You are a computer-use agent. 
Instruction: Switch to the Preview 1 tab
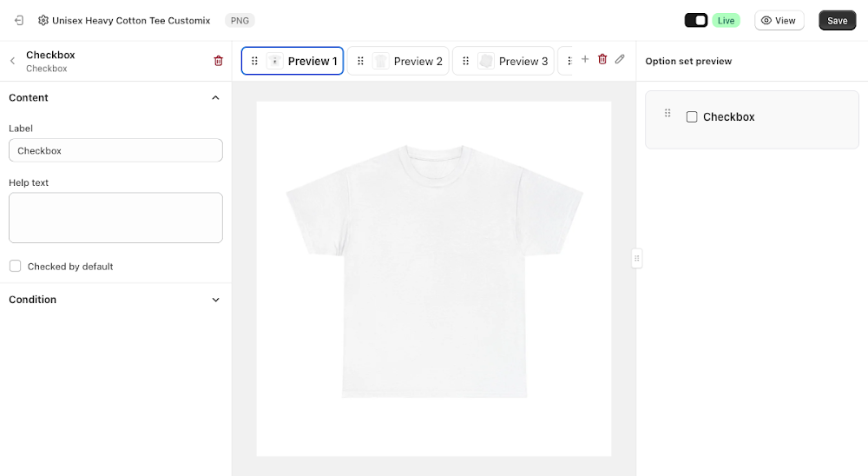point(293,61)
